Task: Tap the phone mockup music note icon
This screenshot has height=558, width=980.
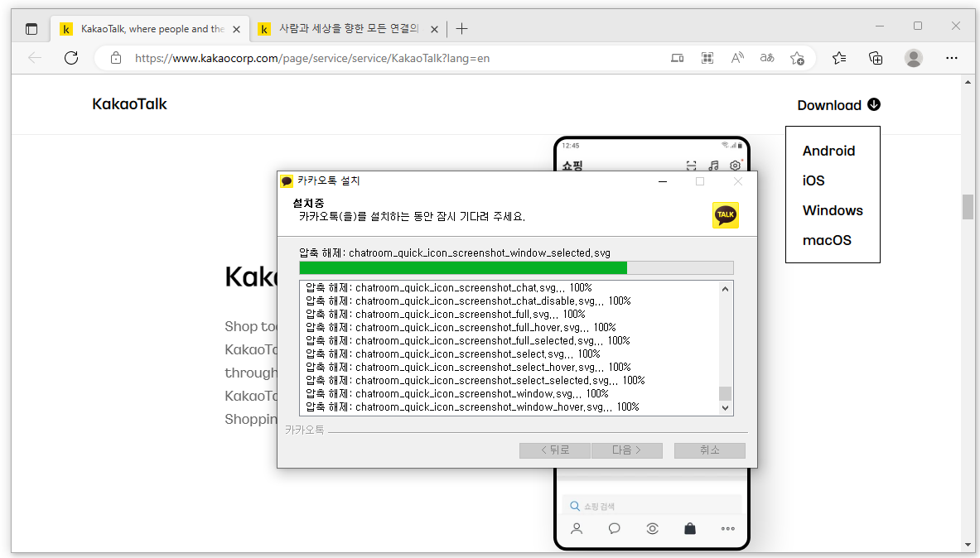Action: (713, 165)
